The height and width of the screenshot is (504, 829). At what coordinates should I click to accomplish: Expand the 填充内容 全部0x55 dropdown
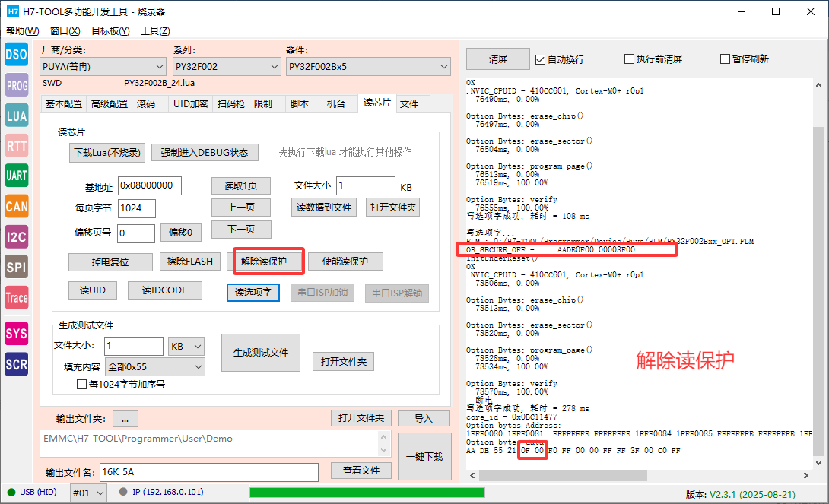pos(155,367)
